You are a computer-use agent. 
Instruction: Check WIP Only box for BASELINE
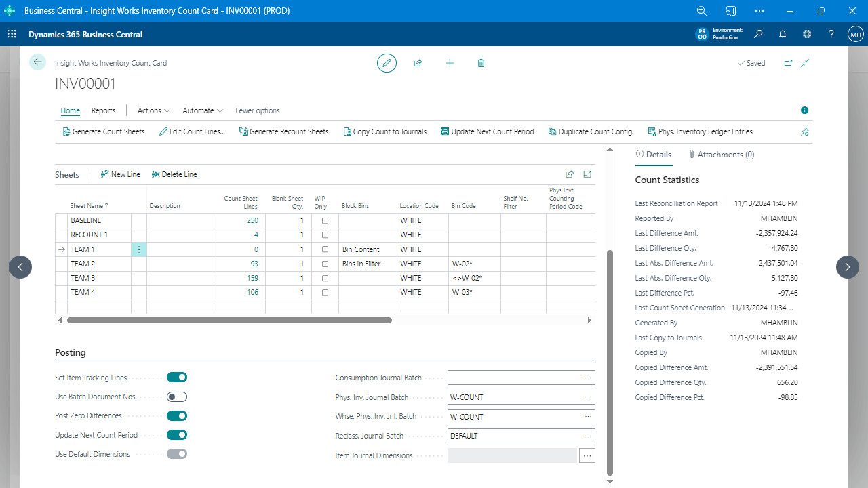[x=325, y=221]
